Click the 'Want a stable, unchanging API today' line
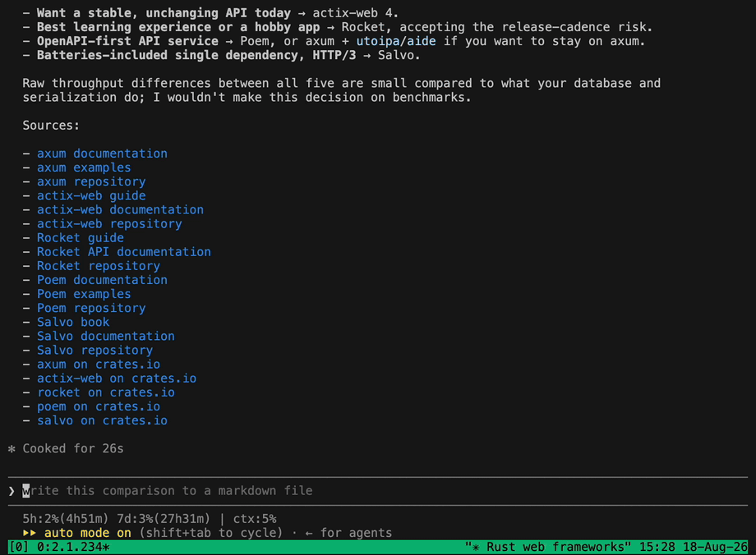Image resolution: width=756 pixels, height=555 pixels. [x=210, y=13]
